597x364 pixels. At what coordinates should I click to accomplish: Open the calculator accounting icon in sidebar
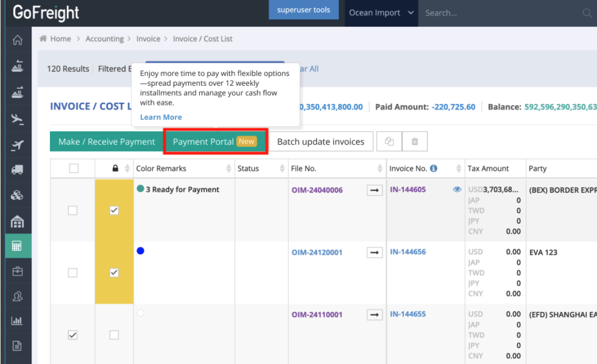tap(17, 246)
